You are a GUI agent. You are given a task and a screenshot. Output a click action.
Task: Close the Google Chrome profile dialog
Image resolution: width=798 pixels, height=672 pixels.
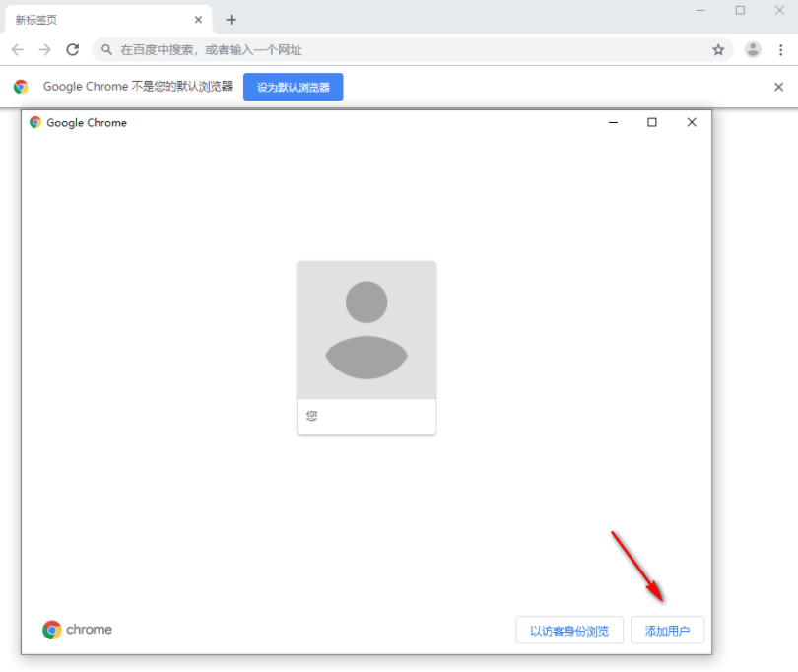click(692, 123)
